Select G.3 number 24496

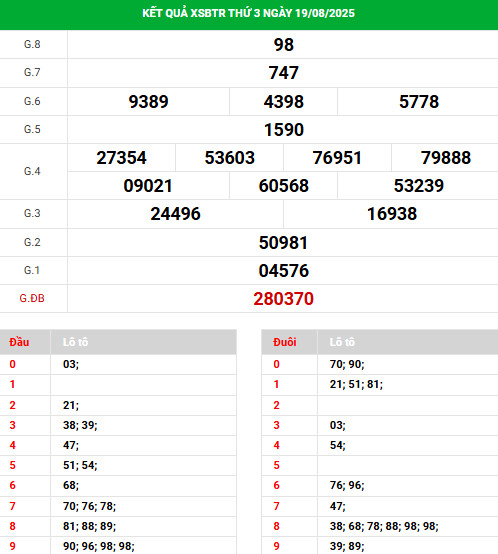pyautogui.click(x=176, y=214)
